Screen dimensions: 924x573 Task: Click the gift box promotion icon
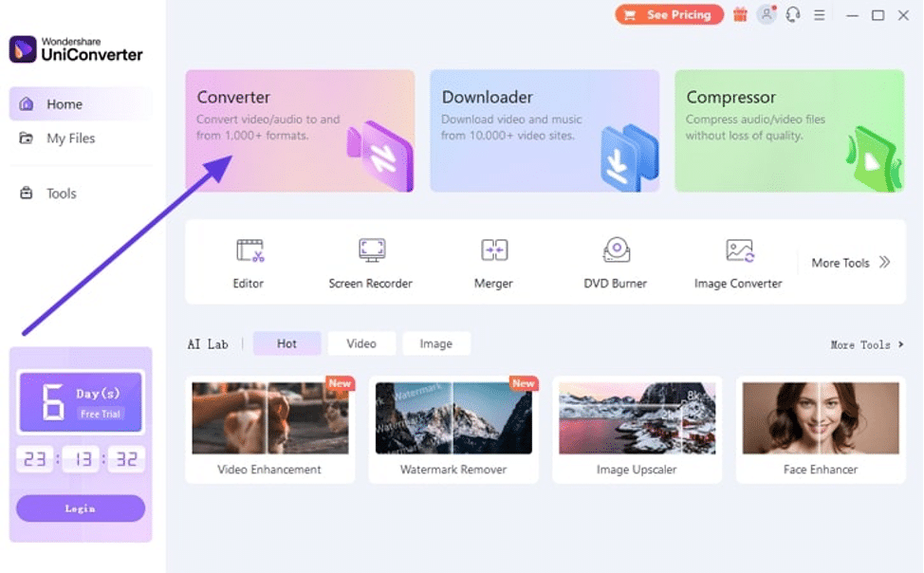click(x=739, y=14)
